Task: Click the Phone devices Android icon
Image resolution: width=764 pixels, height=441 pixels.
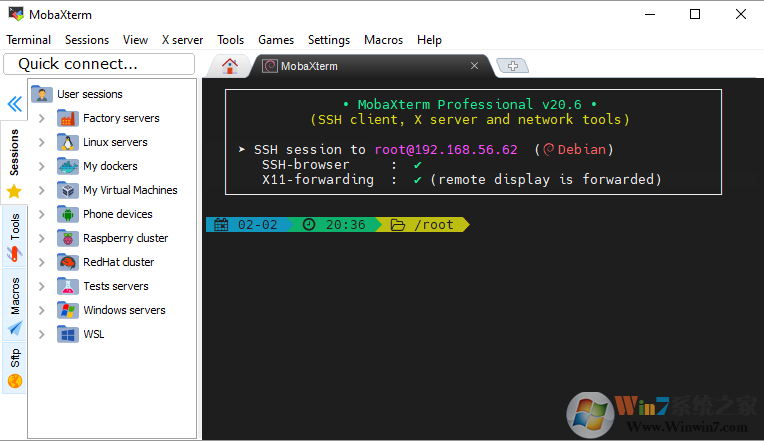Action: tap(68, 214)
